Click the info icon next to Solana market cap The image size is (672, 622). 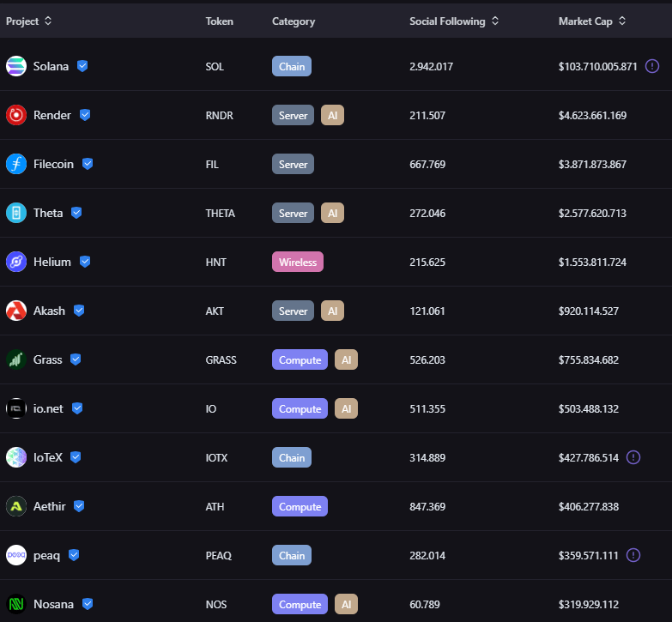click(x=652, y=66)
